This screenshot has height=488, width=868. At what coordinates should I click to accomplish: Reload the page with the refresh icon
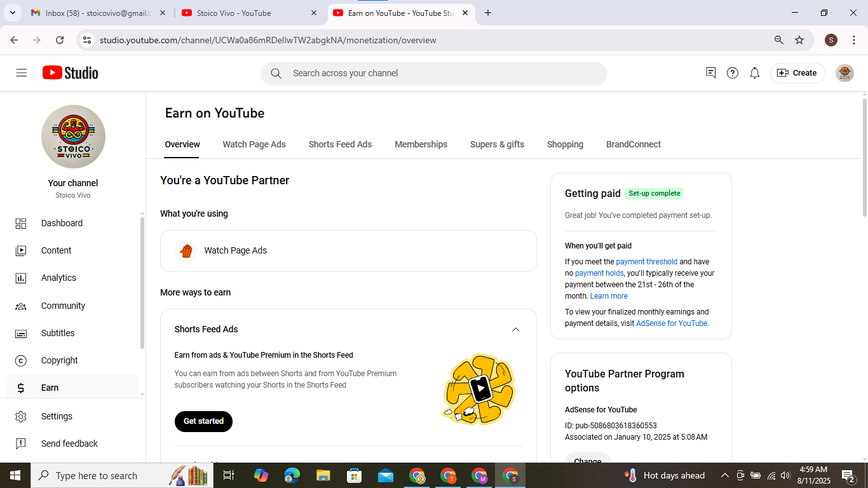coord(60,40)
